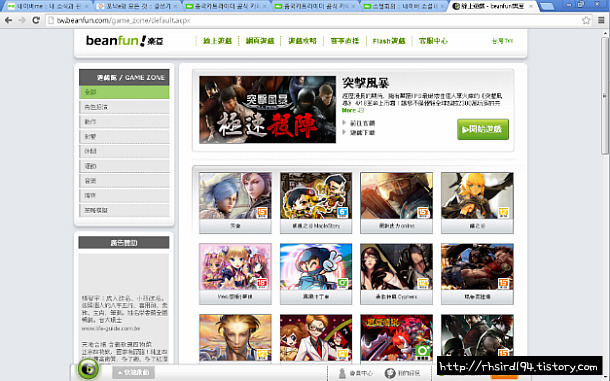610x381 pixels.
Task: Reload the page with the refresh icon
Action: (x=36, y=20)
